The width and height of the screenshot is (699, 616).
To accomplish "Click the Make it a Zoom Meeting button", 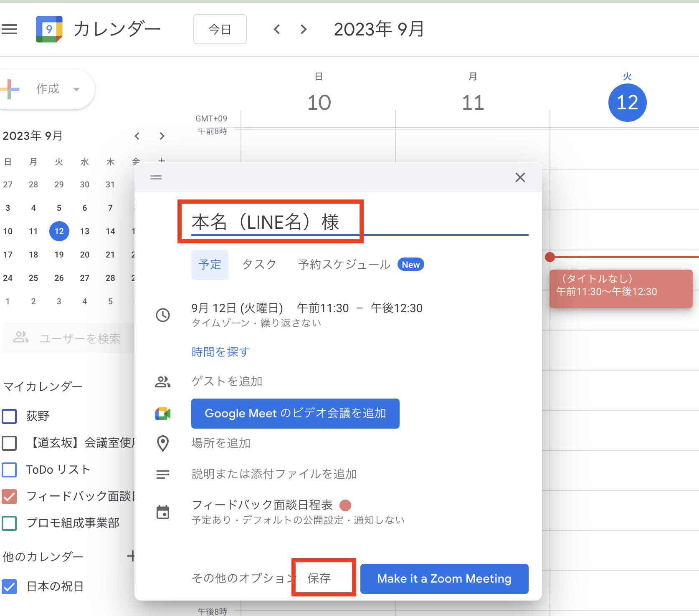I will [444, 578].
